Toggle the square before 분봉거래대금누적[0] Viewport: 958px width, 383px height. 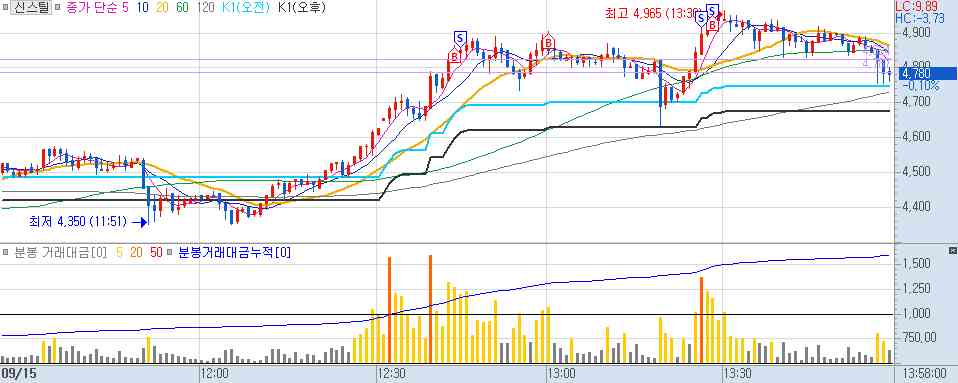pos(170,251)
